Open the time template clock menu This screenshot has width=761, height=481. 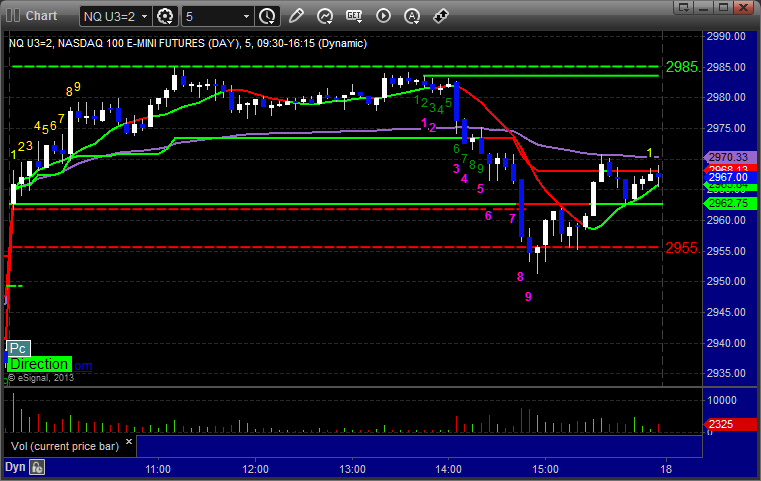(267, 17)
